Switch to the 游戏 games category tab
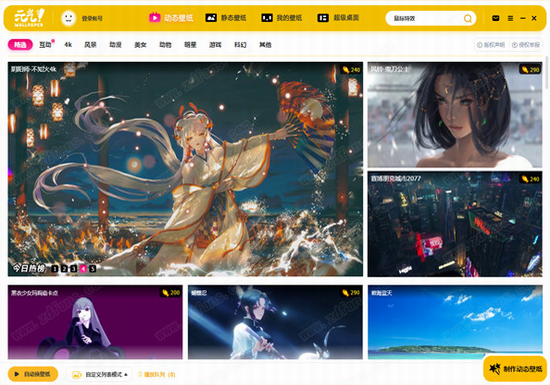Image resolution: width=550 pixels, height=385 pixels. coord(215,45)
